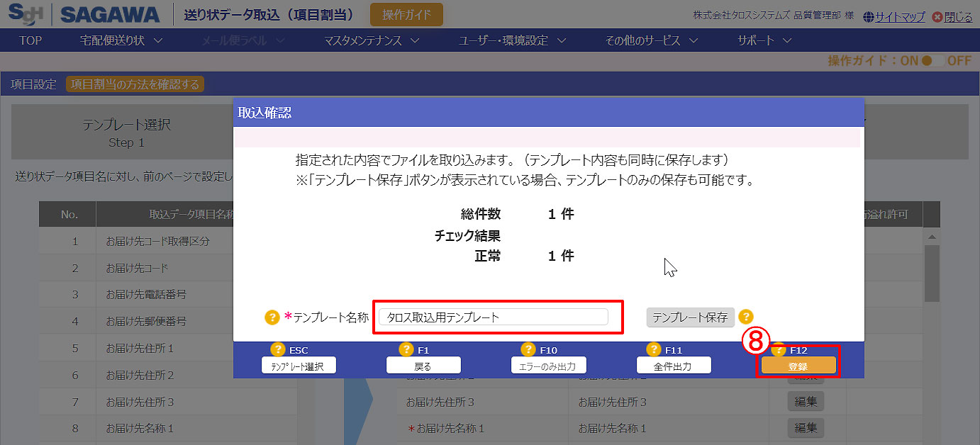Click the テンプレート名称 text field

pos(494,317)
